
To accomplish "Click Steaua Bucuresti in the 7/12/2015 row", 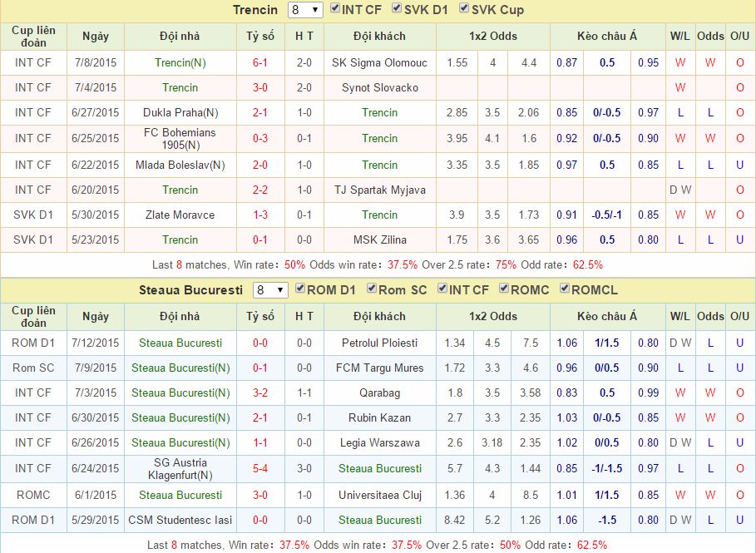I will (x=180, y=343).
